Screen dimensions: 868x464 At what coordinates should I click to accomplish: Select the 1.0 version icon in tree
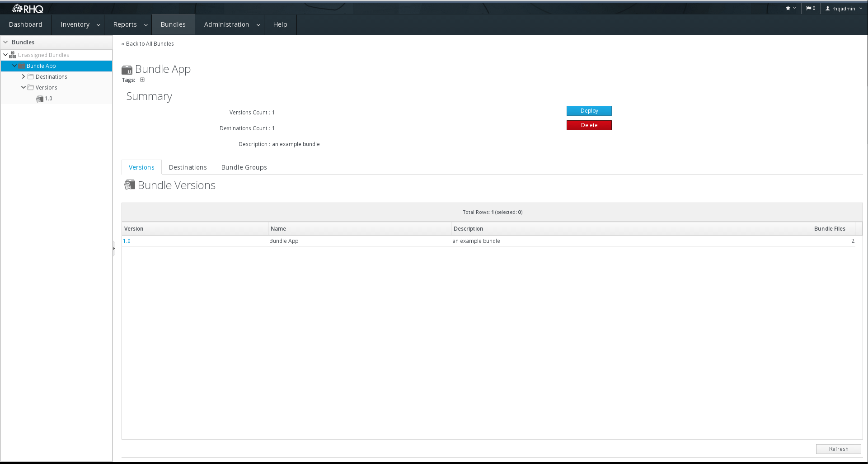(40, 99)
